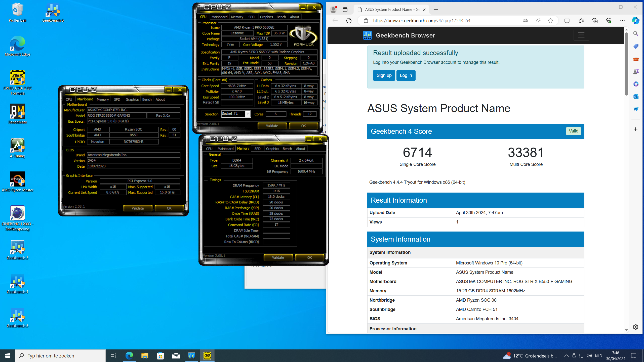Image resolution: width=644 pixels, height=362 pixels.
Task: Open Edge Collections icon
Action: pos(595,21)
